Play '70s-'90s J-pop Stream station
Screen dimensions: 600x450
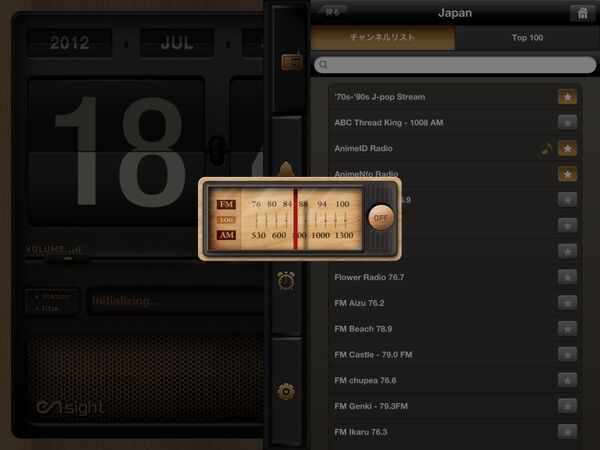[x=455, y=97]
